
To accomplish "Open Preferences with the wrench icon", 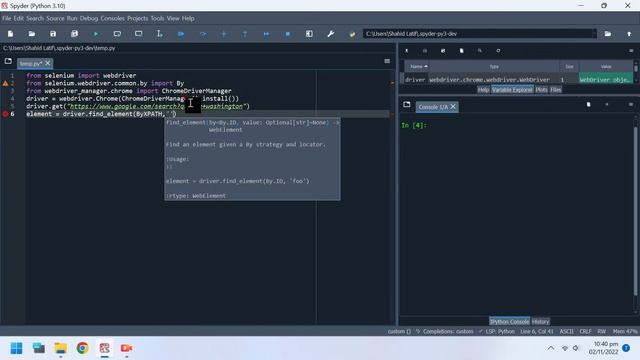I will pos(331,34).
